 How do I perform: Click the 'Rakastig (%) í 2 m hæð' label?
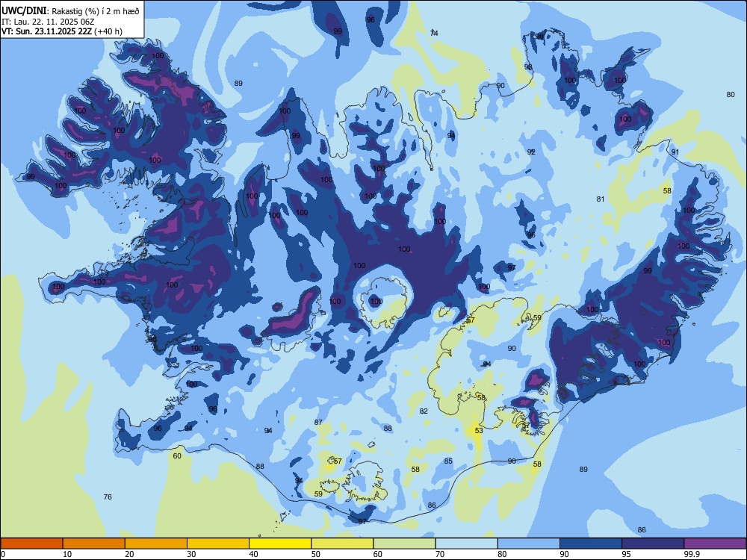coord(96,11)
